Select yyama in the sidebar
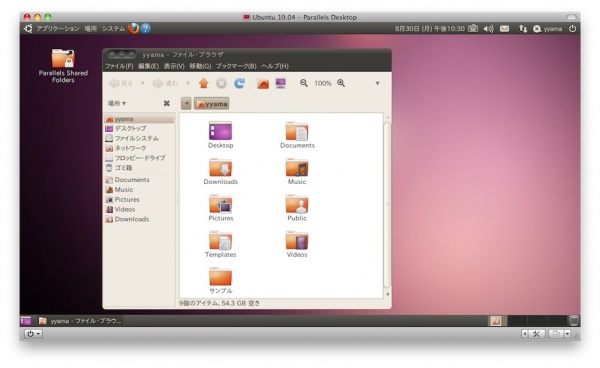Viewport: 600px width, 368px height. 139,119
